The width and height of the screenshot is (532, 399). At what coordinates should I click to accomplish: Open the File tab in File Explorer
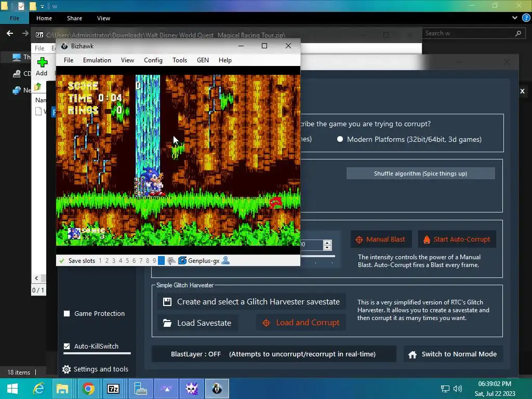pyautogui.click(x=14, y=18)
